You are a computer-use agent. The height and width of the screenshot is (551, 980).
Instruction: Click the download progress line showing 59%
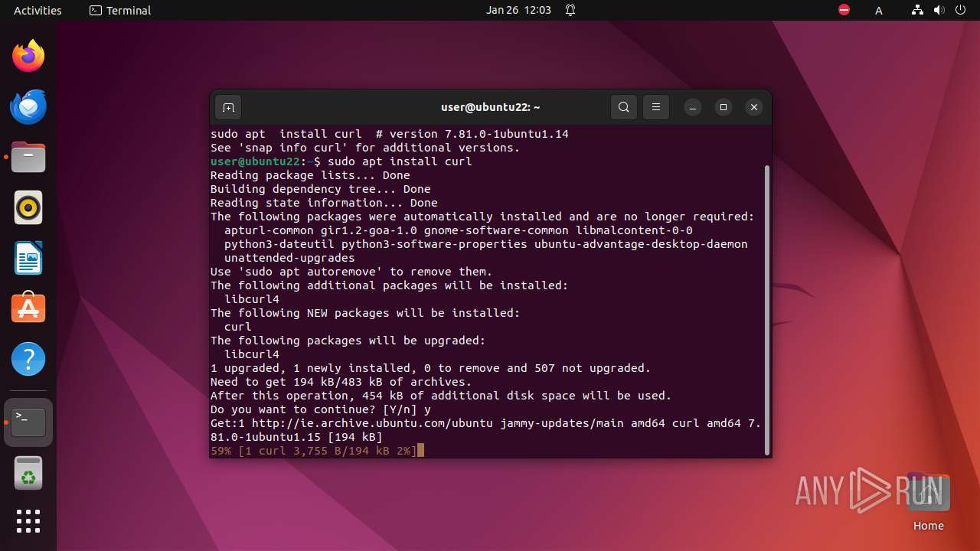pyautogui.click(x=314, y=451)
